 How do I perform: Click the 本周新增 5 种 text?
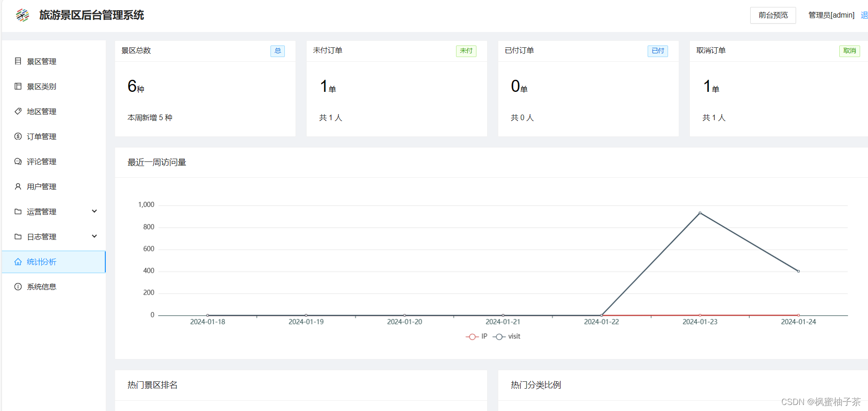[150, 118]
